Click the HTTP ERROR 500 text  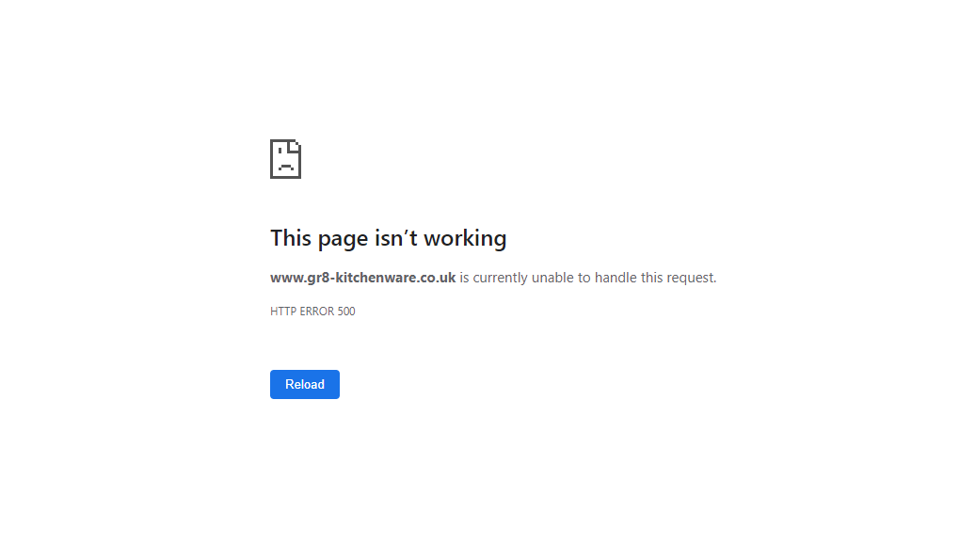312,312
